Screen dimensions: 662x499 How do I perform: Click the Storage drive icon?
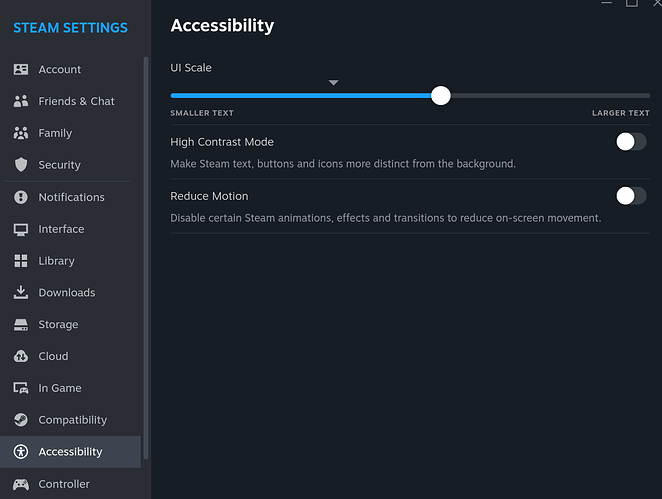(20, 325)
